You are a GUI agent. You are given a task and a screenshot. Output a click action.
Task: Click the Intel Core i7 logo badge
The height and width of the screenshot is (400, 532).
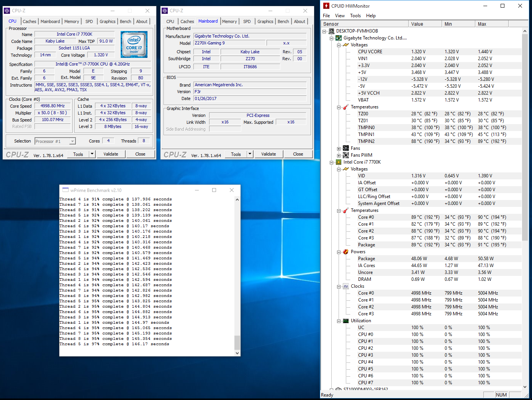(134, 44)
